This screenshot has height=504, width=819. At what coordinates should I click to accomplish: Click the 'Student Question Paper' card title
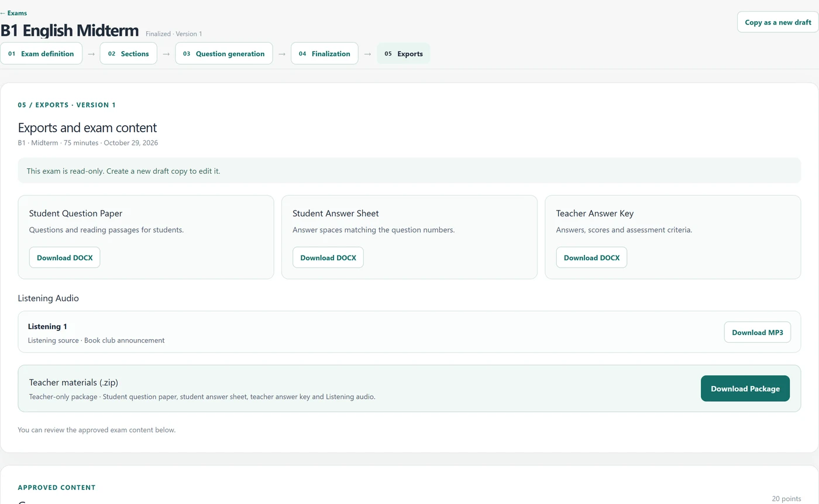click(75, 213)
